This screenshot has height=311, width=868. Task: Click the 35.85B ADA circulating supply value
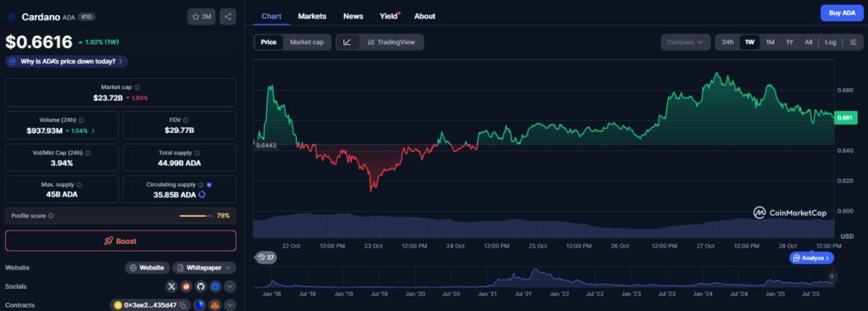(x=175, y=195)
